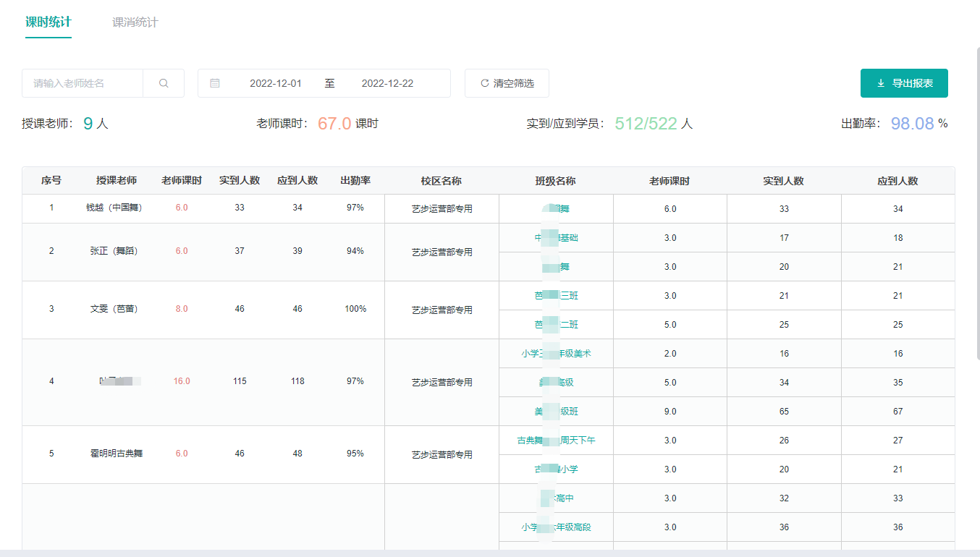Click the search magnifier icon
This screenshot has width=980, height=557.
pos(164,83)
